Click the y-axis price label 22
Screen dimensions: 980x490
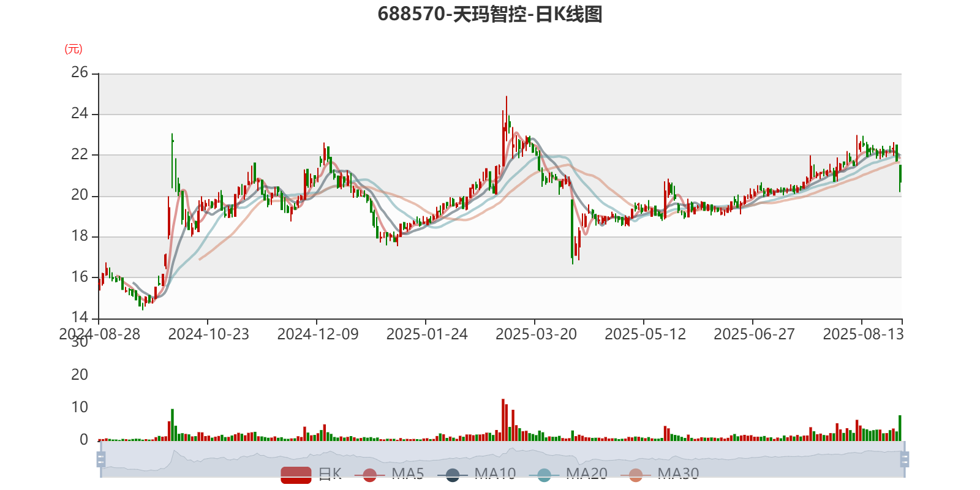[x=80, y=154]
